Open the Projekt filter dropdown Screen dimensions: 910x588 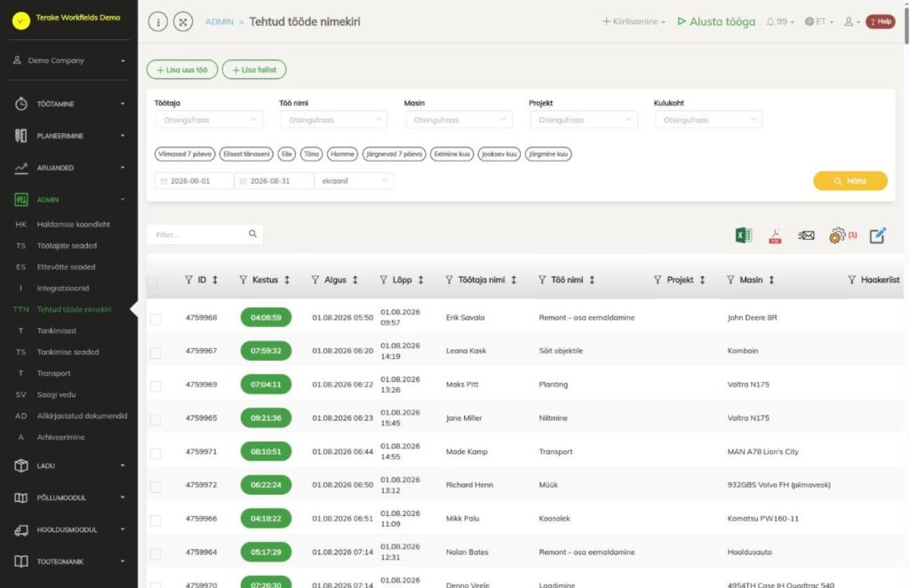[x=584, y=119]
